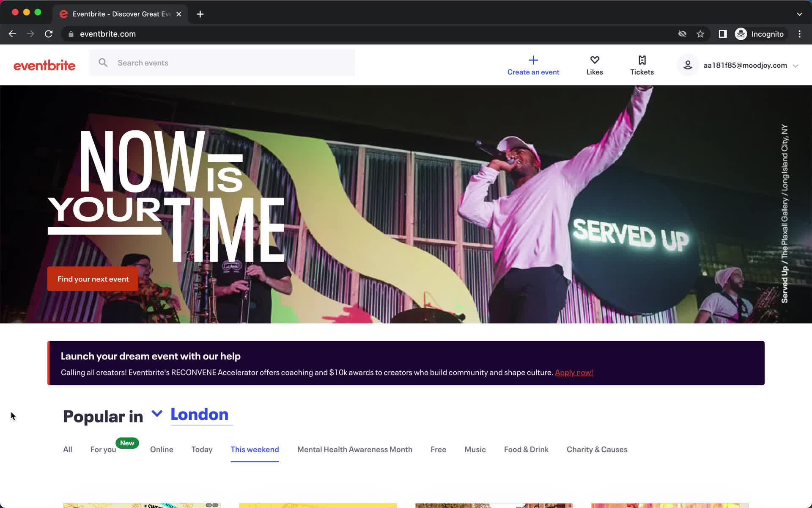812x508 pixels.
Task: Click the New badge on For you
Action: click(x=127, y=443)
